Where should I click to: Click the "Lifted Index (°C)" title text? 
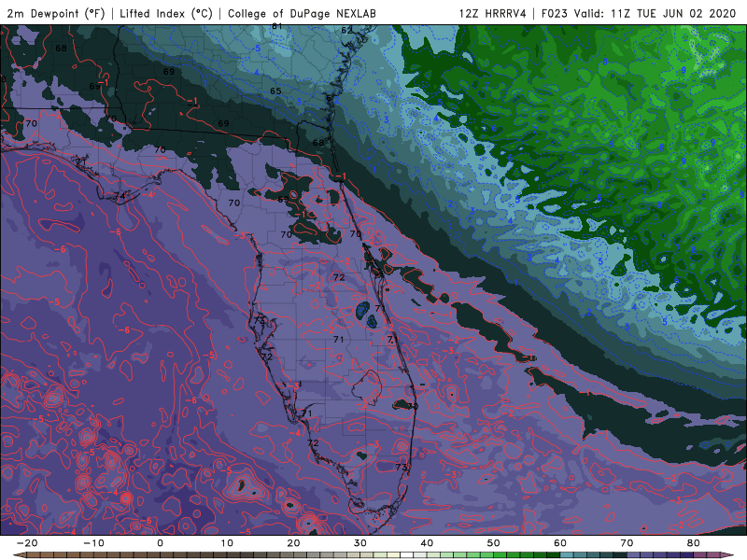[x=166, y=13]
